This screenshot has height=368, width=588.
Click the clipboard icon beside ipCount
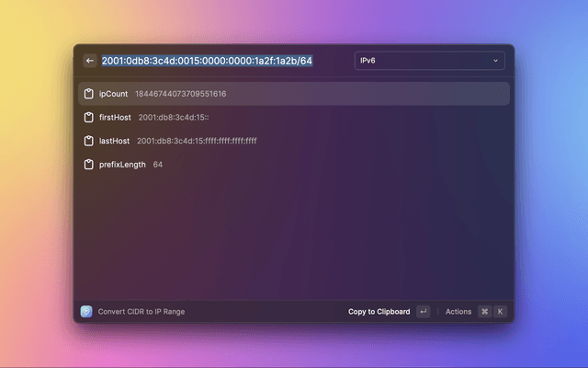tap(89, 94)
